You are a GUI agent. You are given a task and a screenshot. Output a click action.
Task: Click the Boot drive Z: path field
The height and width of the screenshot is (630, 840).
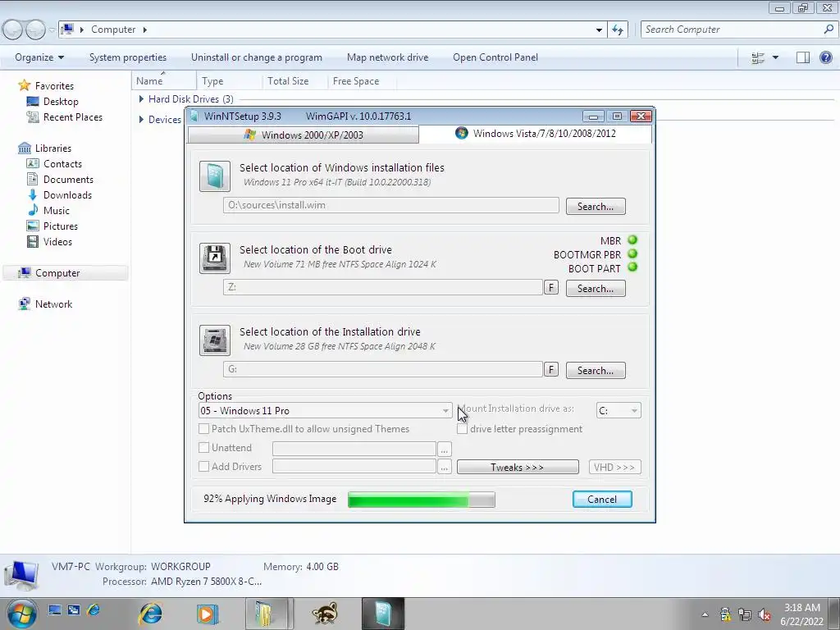(383, 287)
